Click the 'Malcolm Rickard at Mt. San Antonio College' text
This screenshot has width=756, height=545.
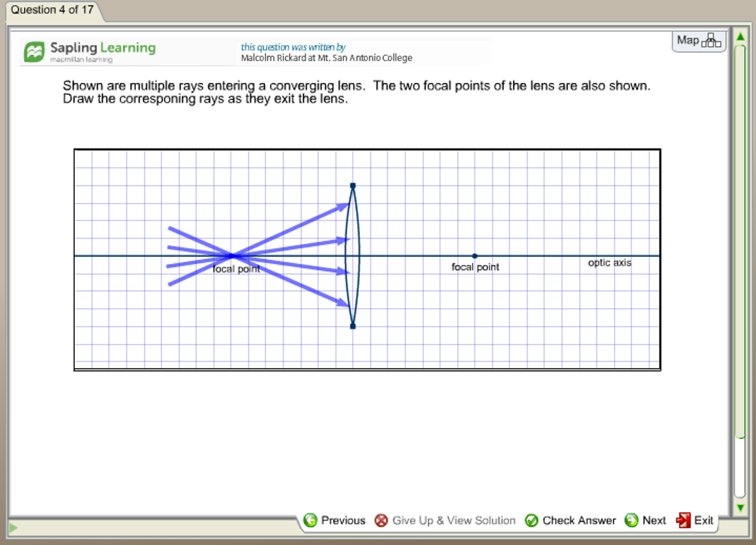tap(327, 58)
